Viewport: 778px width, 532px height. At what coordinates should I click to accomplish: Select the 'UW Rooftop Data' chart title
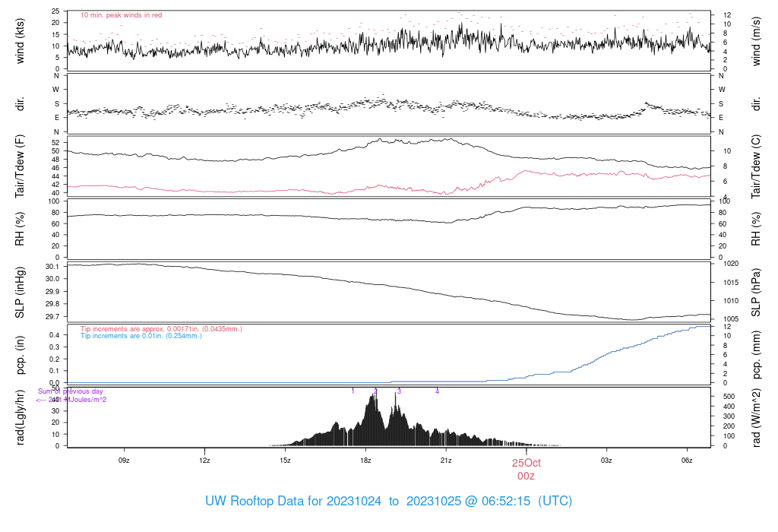tap(388, 501)
